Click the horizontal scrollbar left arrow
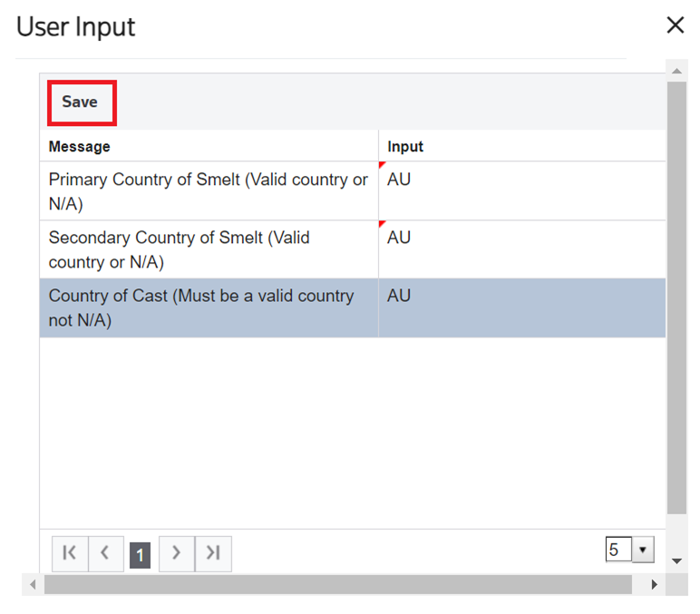This screenshot has width=700, height=614. tap(34, 585)
